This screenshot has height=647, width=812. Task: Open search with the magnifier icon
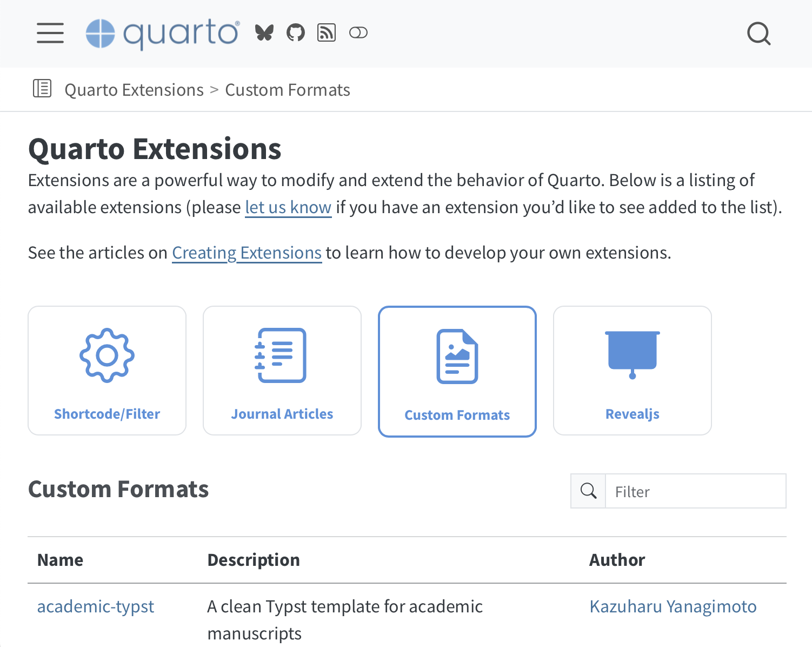758,34
